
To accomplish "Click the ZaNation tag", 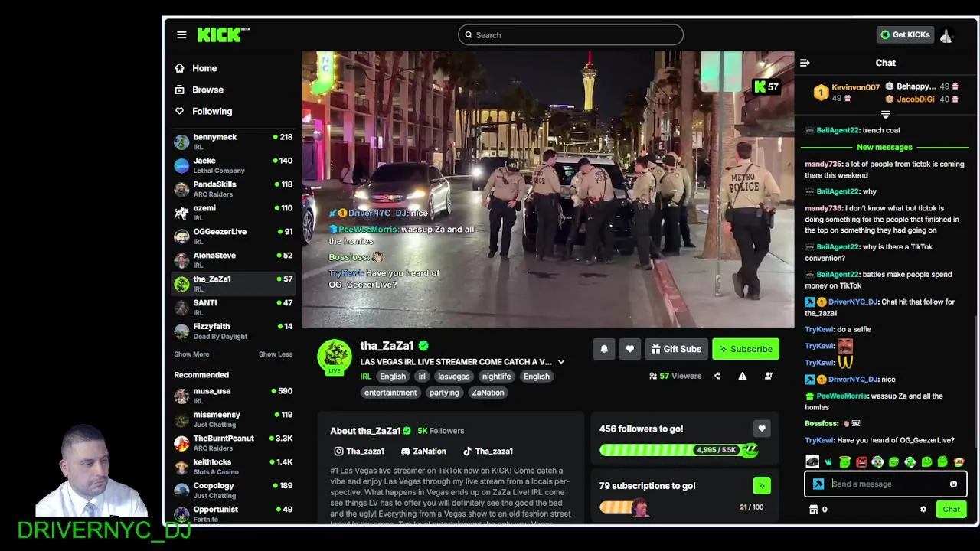I will coord(488,393).
